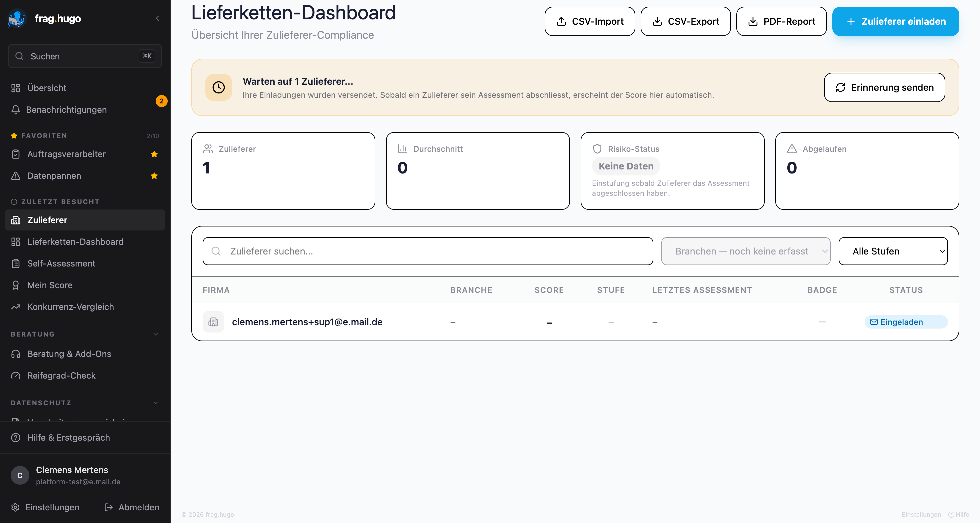Open the Branchen filter dropdown
Viewport: 980px width, 523px height.
coord(746,251)
